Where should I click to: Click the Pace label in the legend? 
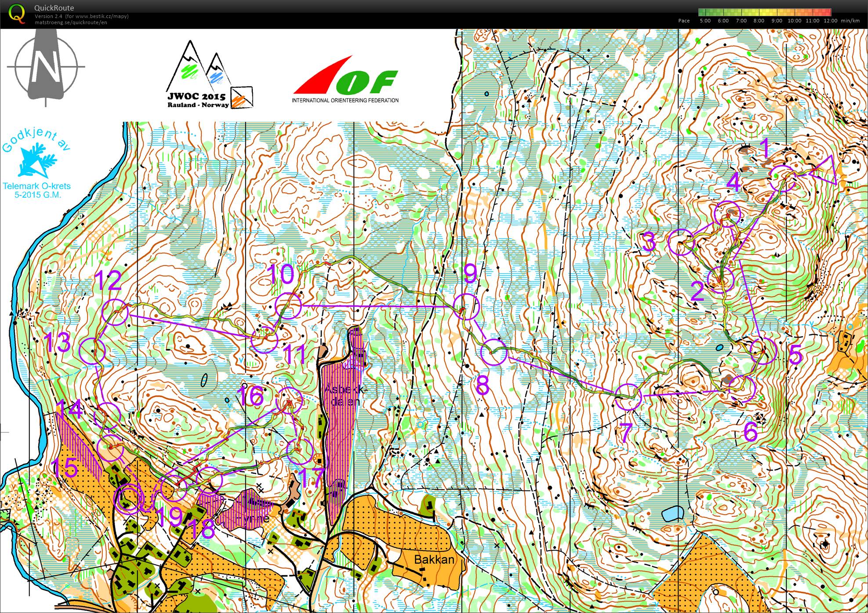tap(684, 21)
